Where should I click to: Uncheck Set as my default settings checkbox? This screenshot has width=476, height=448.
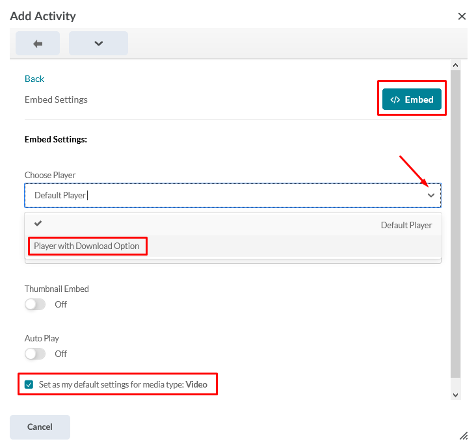(29, 384)
